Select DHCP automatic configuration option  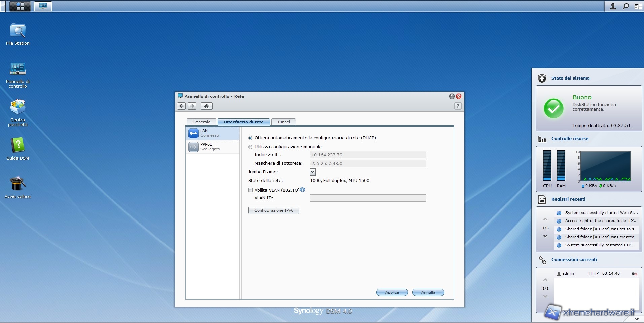point(250,138)
